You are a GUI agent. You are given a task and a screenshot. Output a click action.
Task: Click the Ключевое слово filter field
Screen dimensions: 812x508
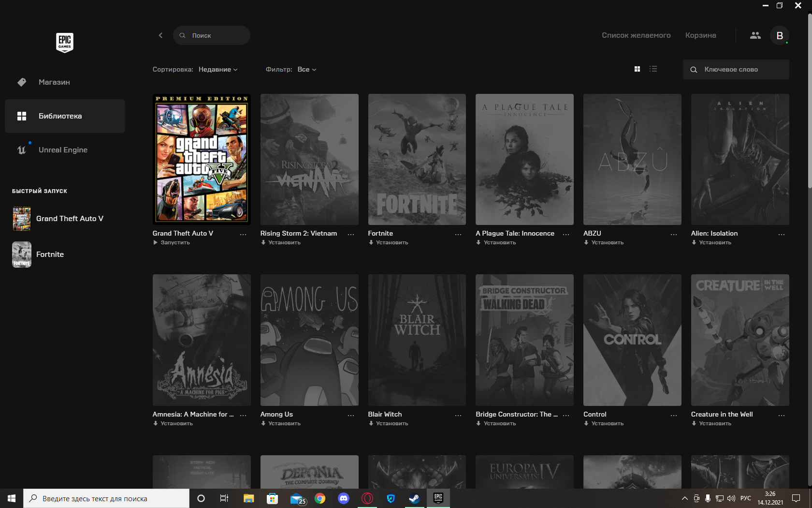736,69
